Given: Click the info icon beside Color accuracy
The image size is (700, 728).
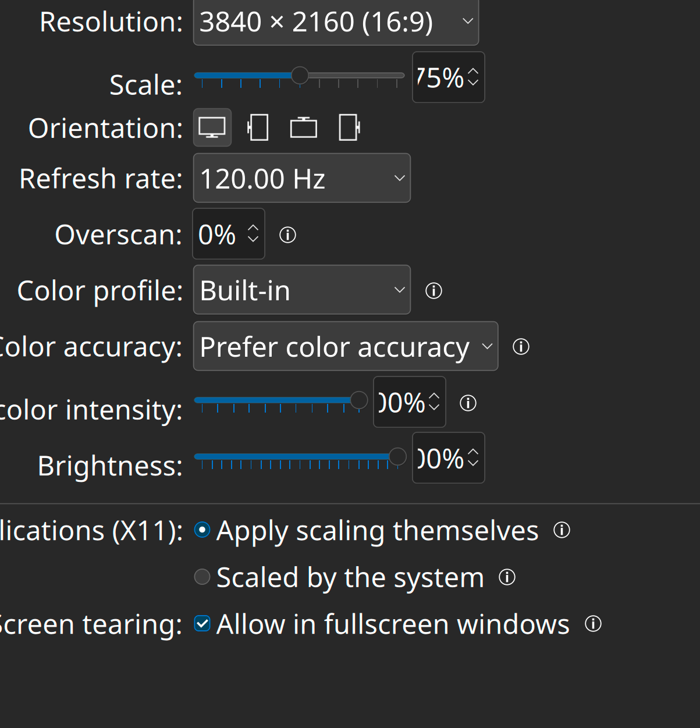Looking at the screenshot, I should [x=521, y=347].
